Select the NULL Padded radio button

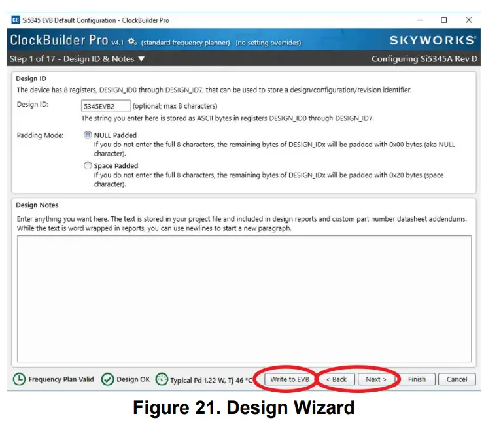88,135
